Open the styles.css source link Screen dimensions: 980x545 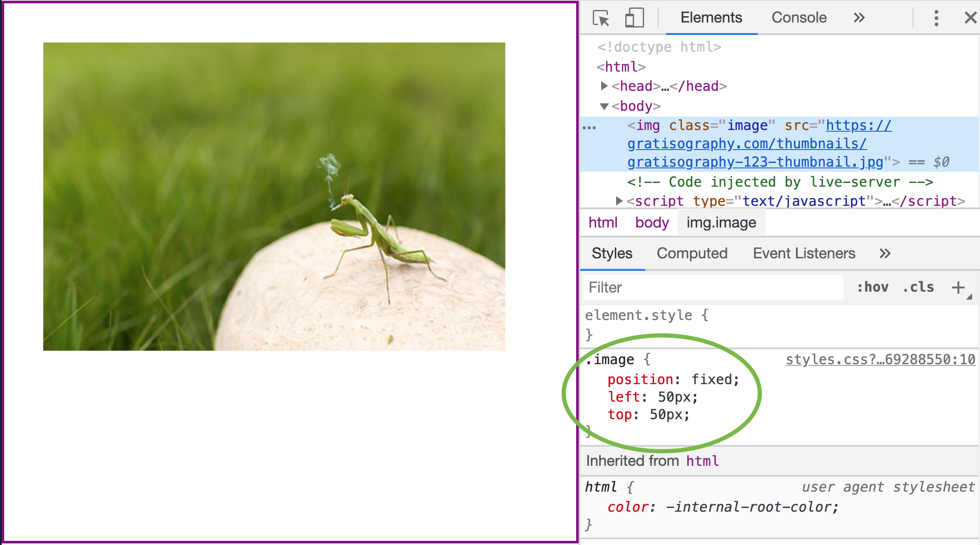coord(880,360)
